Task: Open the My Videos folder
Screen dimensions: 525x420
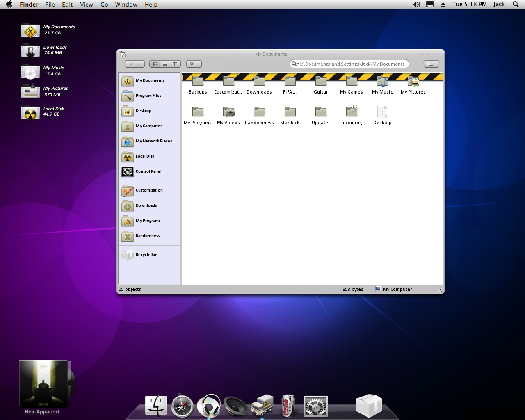Action: [x=228, y=116]
